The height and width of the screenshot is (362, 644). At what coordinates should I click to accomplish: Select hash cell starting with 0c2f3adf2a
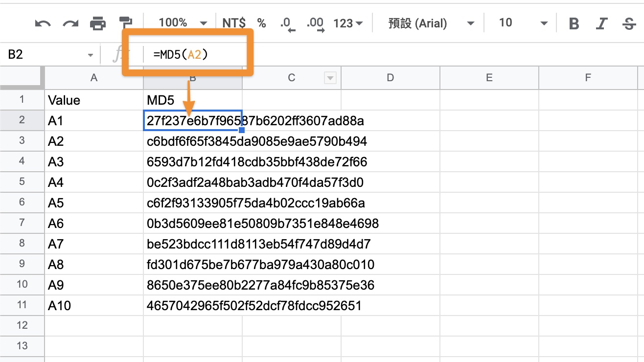click(x=193, y=182)
